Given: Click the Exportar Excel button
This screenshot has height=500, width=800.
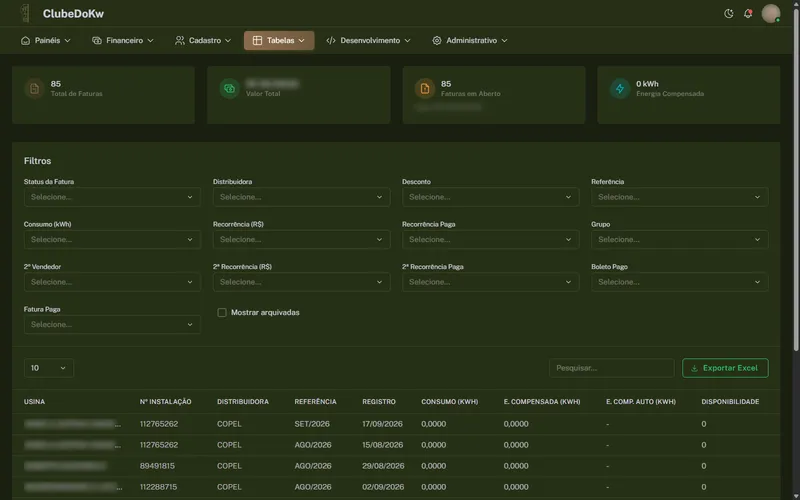Looking at the screenshot, I should click(x=725, y=368).
